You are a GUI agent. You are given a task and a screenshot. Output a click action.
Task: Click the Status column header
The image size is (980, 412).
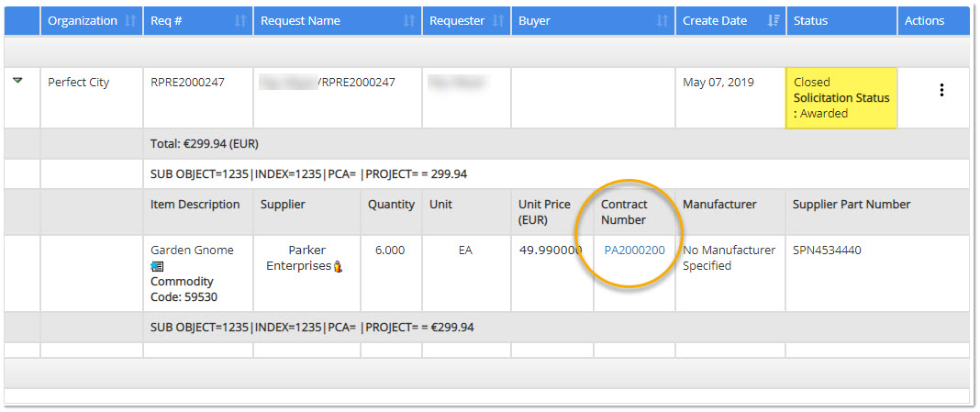click(x=841, y=20)
